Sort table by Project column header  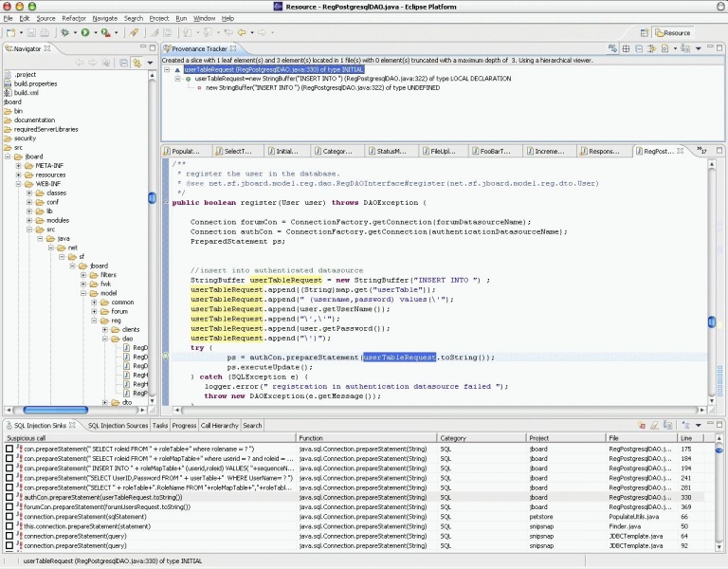(x=566, y=438)
